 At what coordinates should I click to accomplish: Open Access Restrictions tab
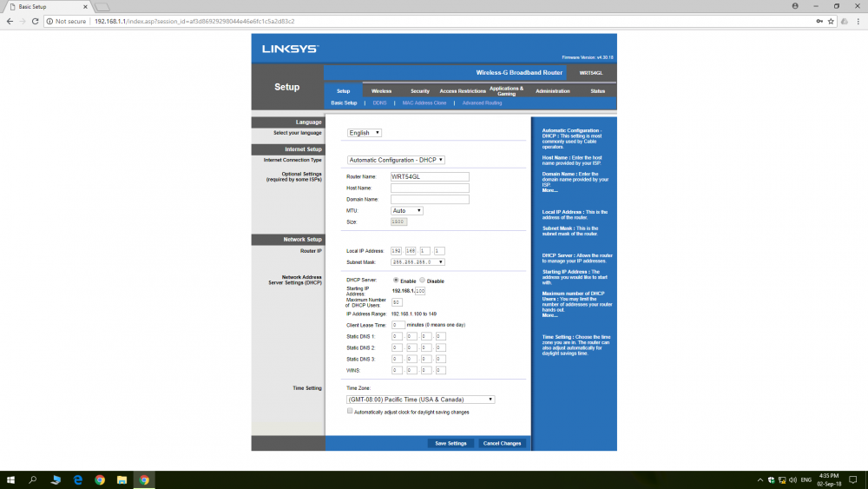[463, 91]
